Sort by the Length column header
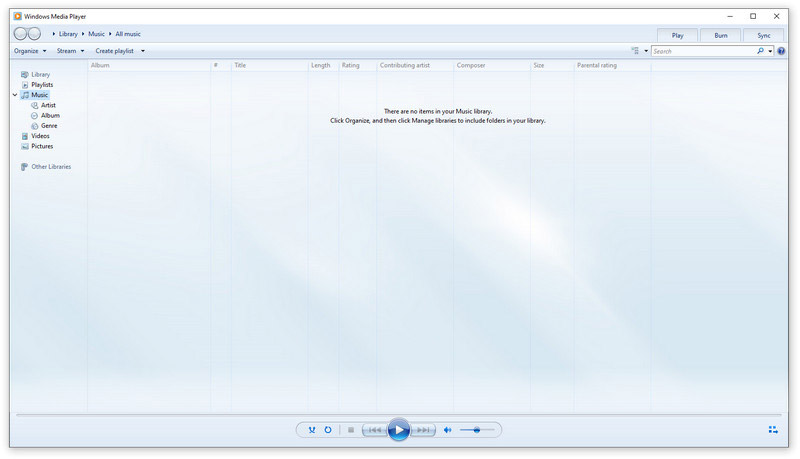800x459 pixels. click(323, 65)
